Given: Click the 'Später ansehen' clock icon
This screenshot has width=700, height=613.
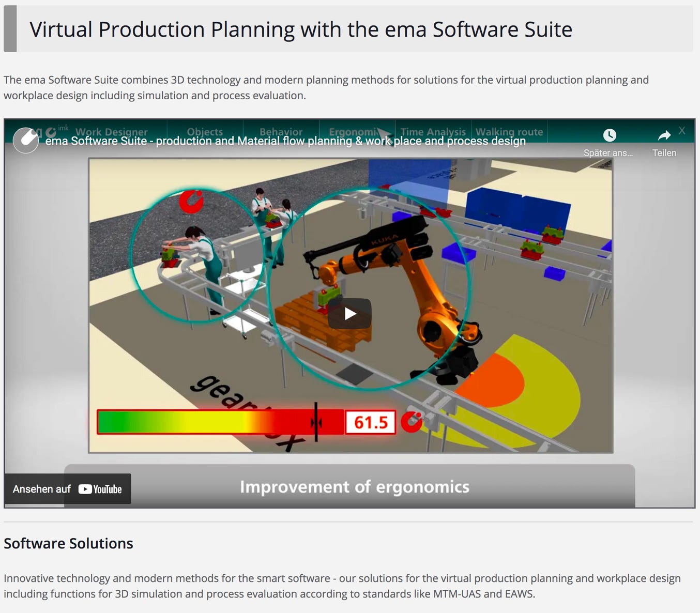Looking at the screenshot, I should click(610, 135).
